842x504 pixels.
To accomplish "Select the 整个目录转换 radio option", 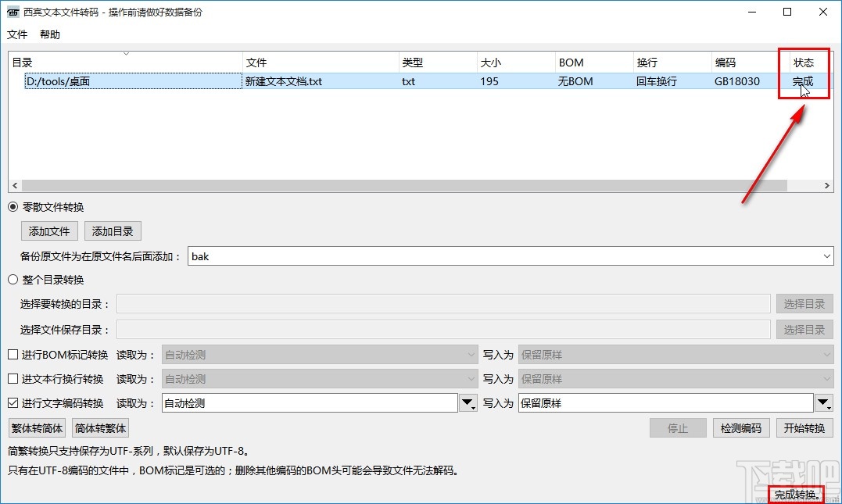I will (12, 279).
